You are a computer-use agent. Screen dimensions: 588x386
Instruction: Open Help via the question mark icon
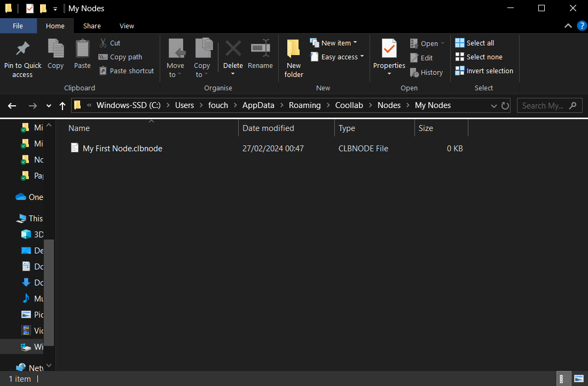[x=582, y=26]
